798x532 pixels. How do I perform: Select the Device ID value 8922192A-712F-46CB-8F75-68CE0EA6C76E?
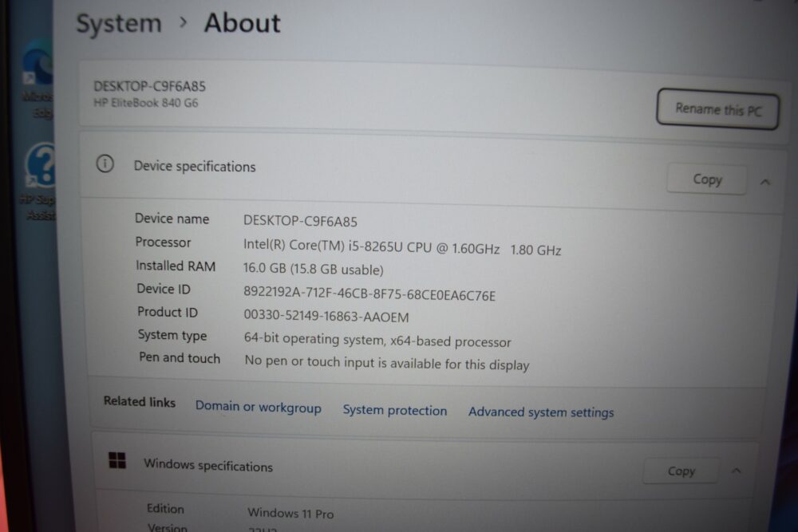pyautogui.click(x=369, y=294)
